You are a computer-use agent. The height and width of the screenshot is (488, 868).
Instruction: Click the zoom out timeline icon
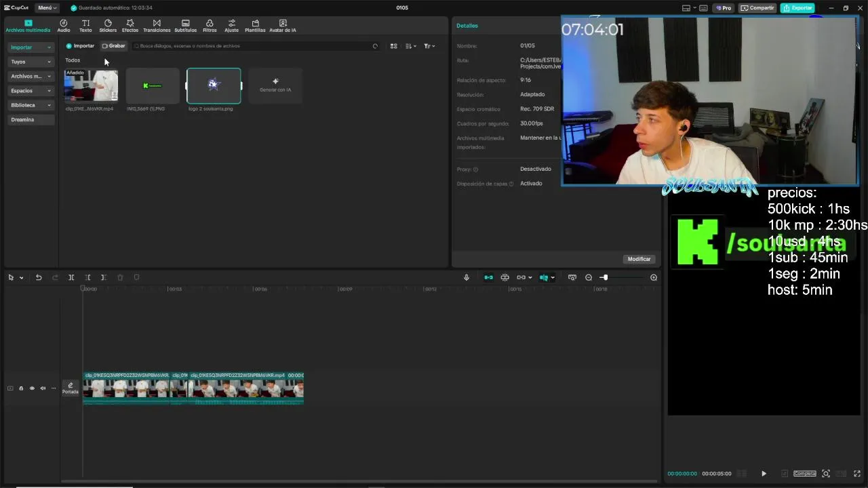[589, 277]
